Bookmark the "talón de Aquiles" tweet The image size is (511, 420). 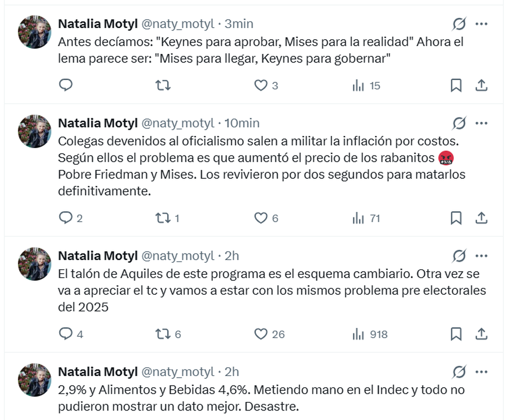[456, 334]
